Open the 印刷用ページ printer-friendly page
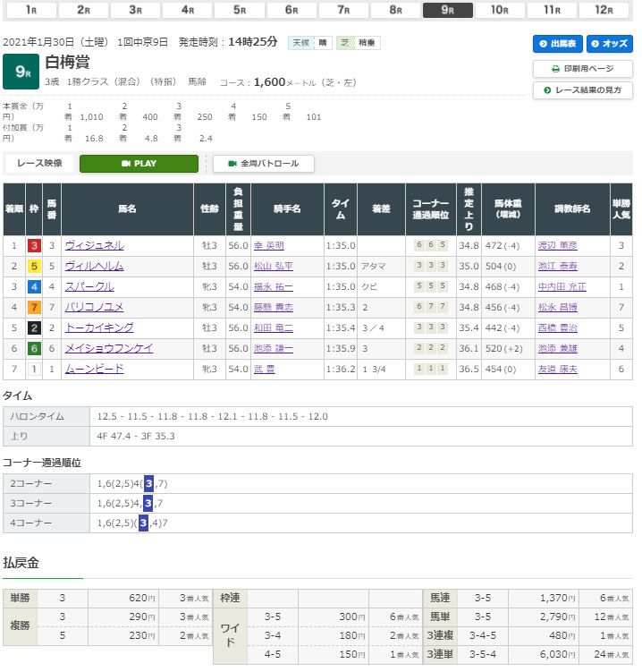The width and height of the screenshot is (642, 672). click(x=582, y=68)
